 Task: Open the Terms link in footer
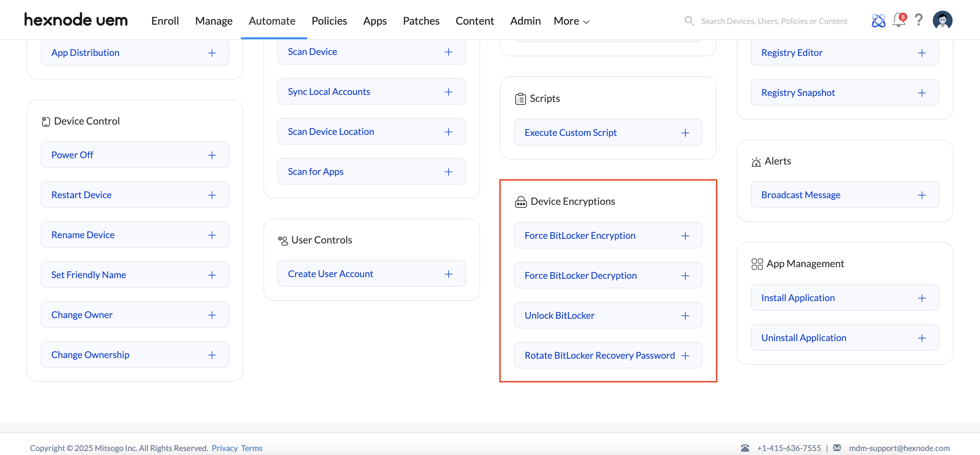251,448
